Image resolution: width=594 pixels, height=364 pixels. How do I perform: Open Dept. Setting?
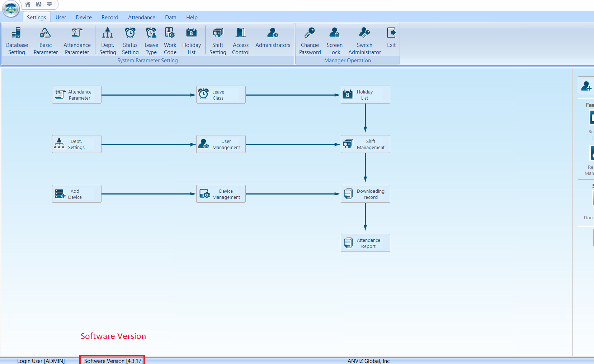pos(107,40)
